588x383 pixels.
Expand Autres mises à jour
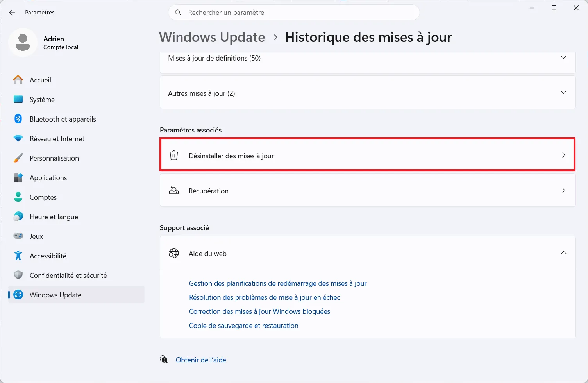(x=563, y=92)
